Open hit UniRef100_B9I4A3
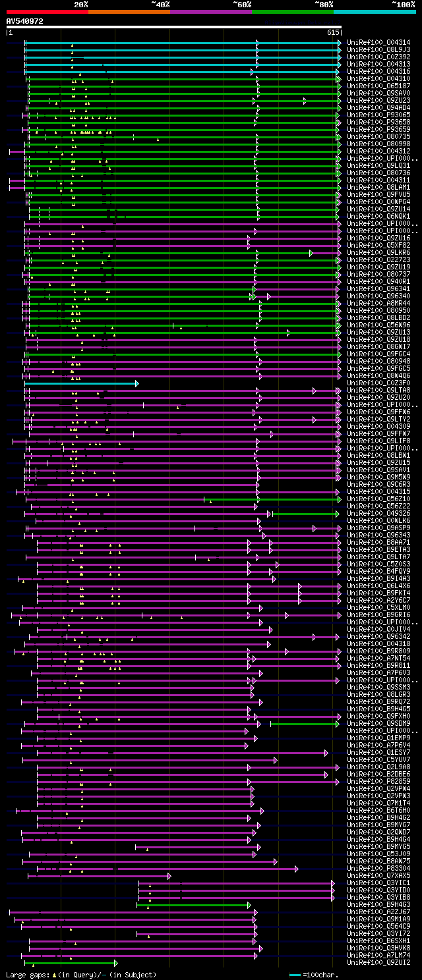Image resolution: width=422 pixels, height=980 pixels. [378, 579]
